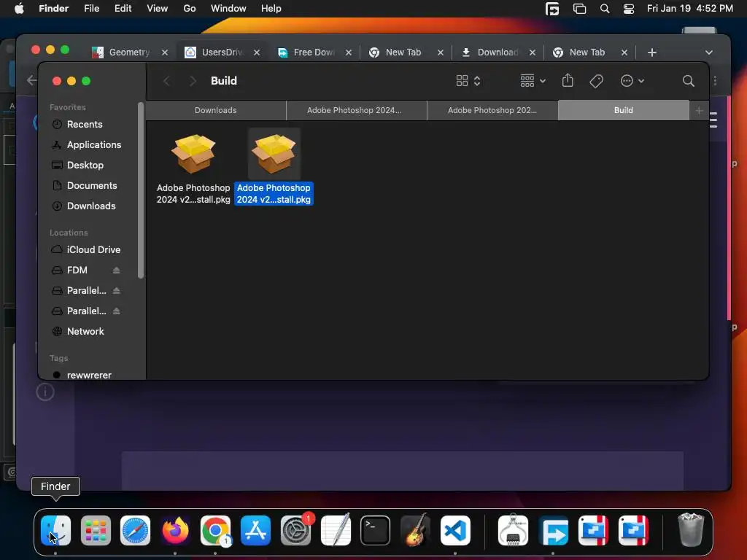
Task: Open the Trash in the Dock
Action: (691, 531)
